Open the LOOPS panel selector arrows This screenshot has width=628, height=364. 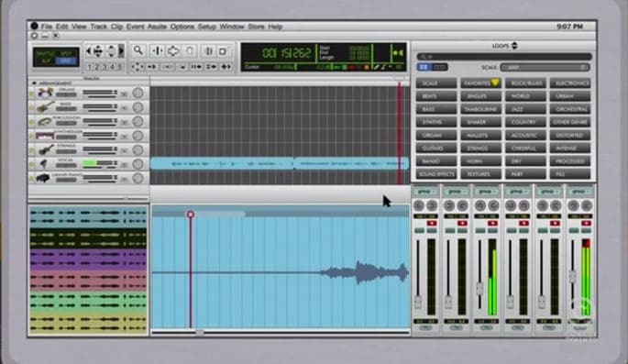coord(514,46)
